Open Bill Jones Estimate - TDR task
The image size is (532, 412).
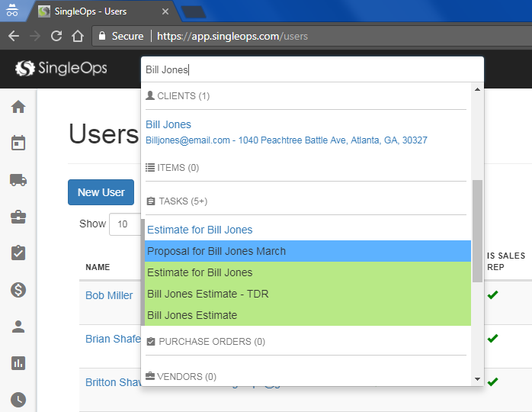pos(308,294)
